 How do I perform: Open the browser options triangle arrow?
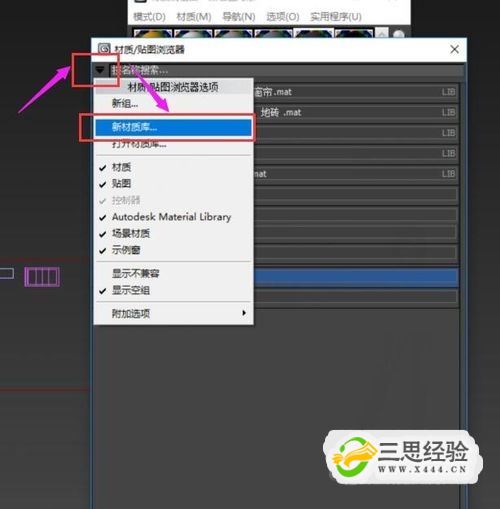click(100, 70)
